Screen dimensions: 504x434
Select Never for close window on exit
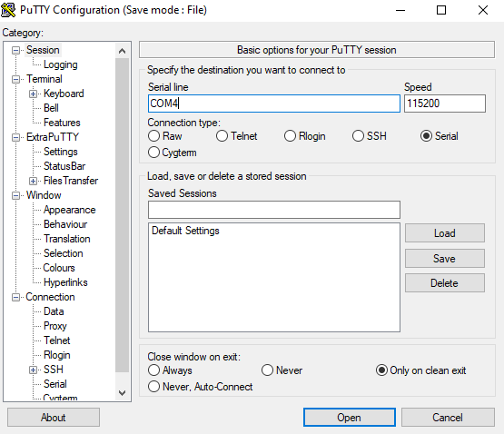point(282,370)
